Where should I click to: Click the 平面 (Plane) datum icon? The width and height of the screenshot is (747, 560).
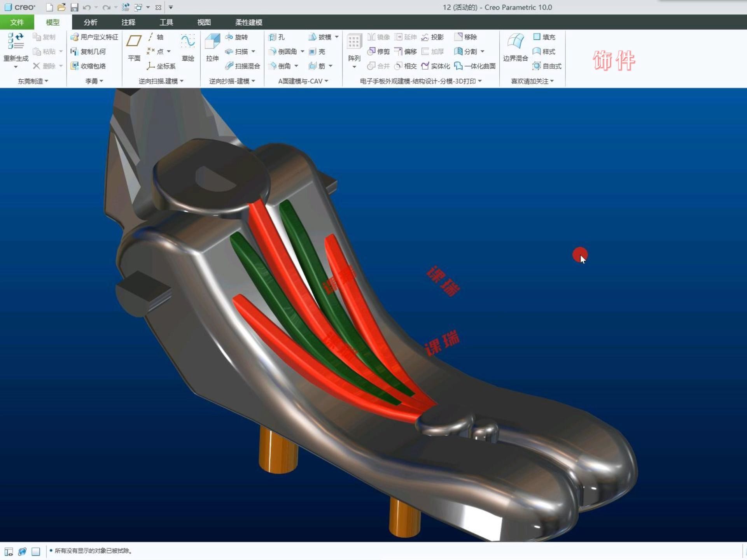(x=134, y=41)
